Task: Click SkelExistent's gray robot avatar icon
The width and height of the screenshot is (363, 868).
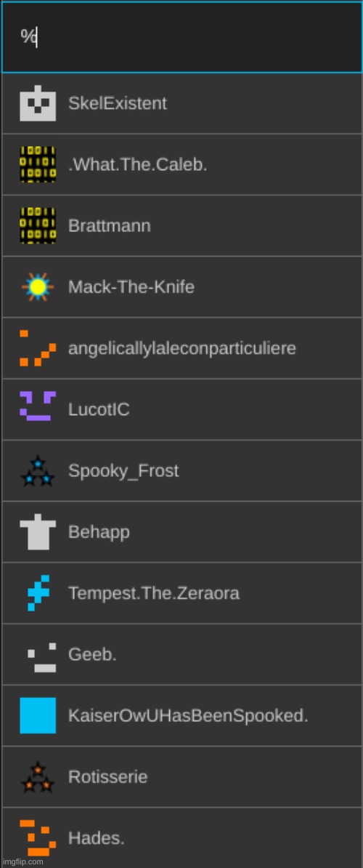Action: 38,103
